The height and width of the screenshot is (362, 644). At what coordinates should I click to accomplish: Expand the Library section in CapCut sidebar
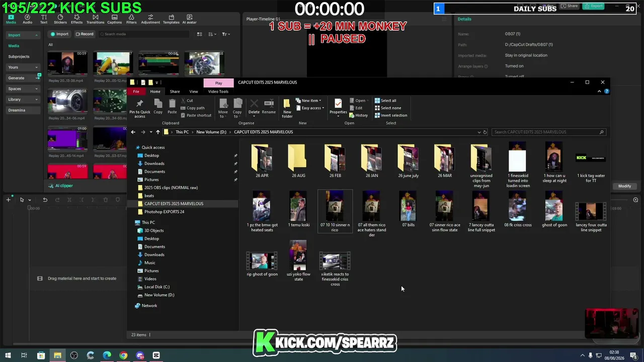23,100
